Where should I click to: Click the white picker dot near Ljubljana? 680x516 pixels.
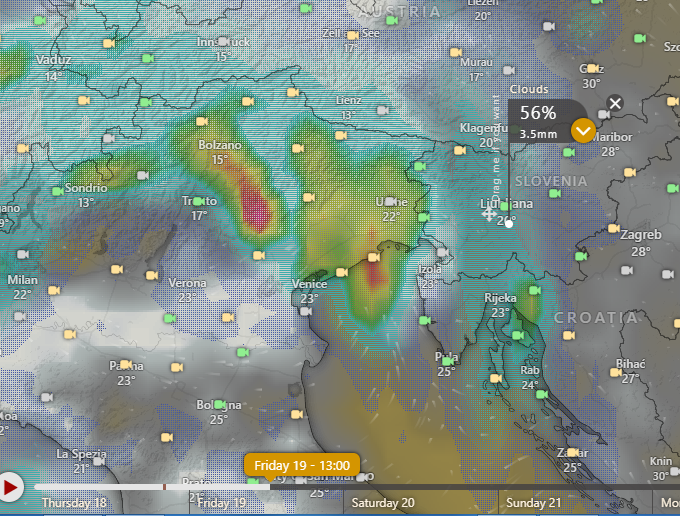[x=509, y=224]
